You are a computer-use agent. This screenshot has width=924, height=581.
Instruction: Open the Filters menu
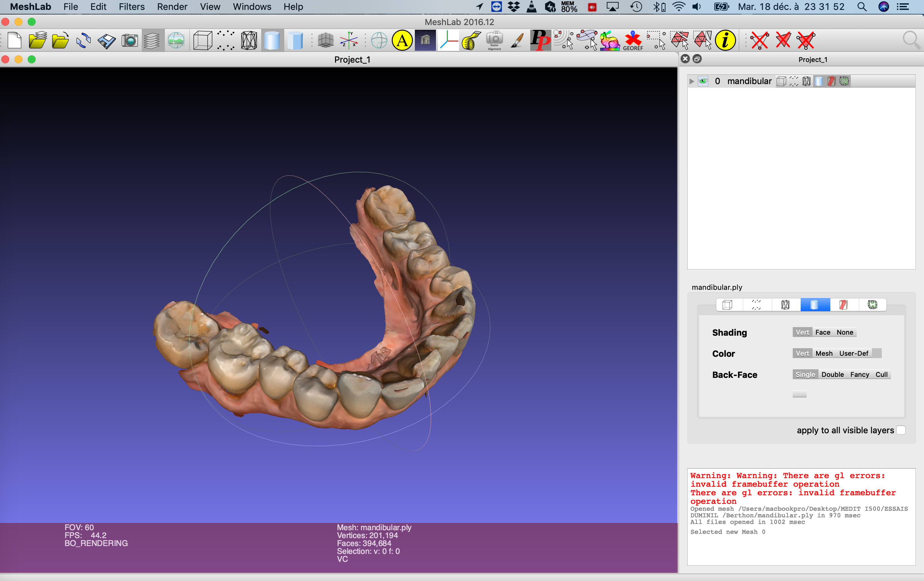pyautogui.click(x=132, y=7)
